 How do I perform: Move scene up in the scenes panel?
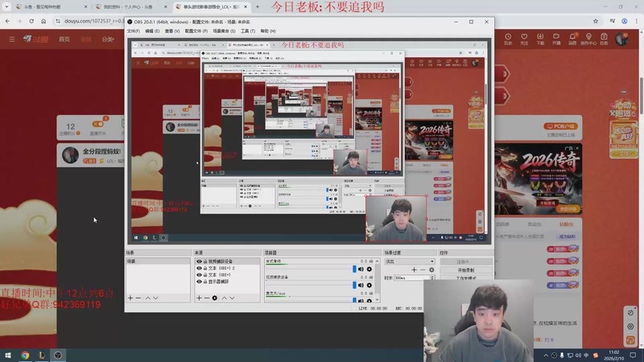click(x=148, y=298)
